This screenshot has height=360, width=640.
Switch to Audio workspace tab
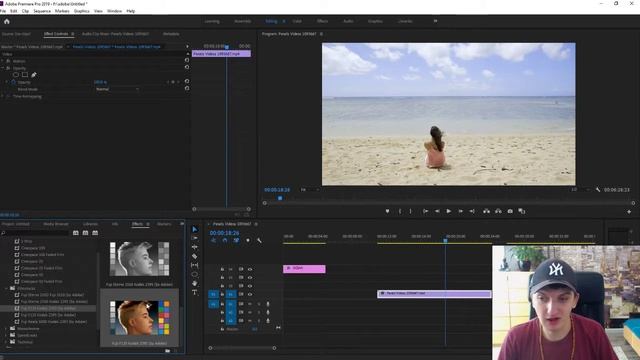[348, 21]
